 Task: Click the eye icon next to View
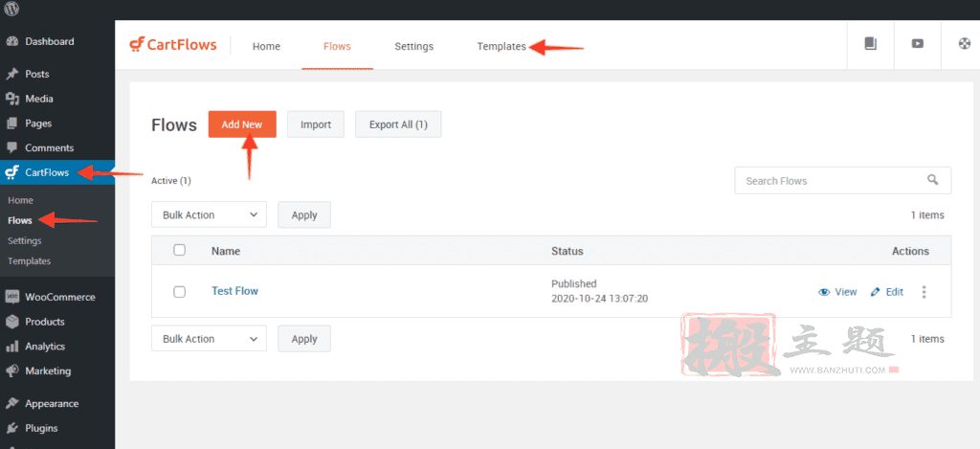[x=824, y=292]
